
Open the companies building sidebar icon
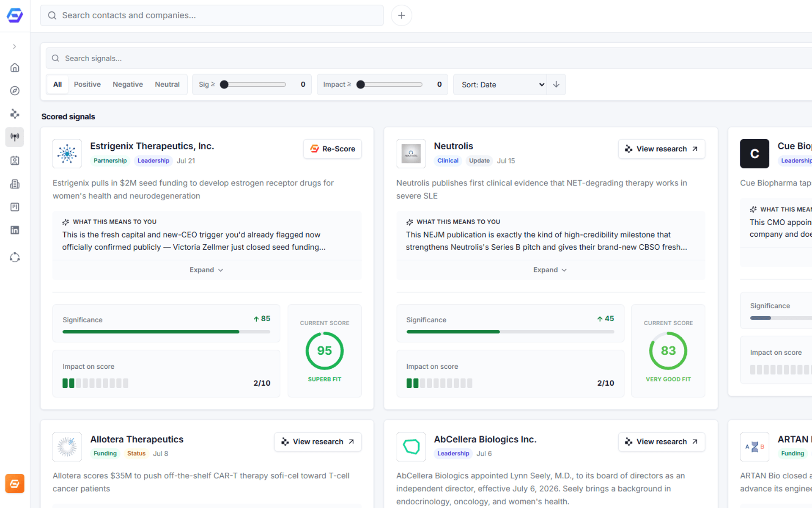[x=15, y=184]
